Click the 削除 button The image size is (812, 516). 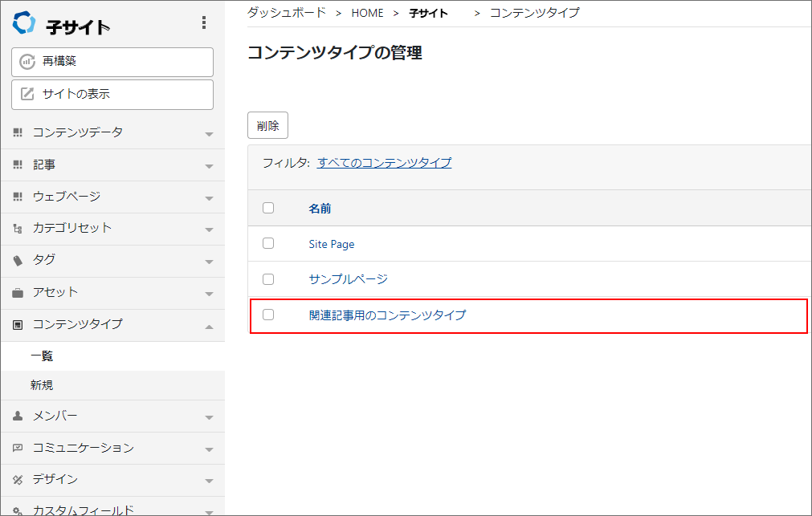pos(267,125)
